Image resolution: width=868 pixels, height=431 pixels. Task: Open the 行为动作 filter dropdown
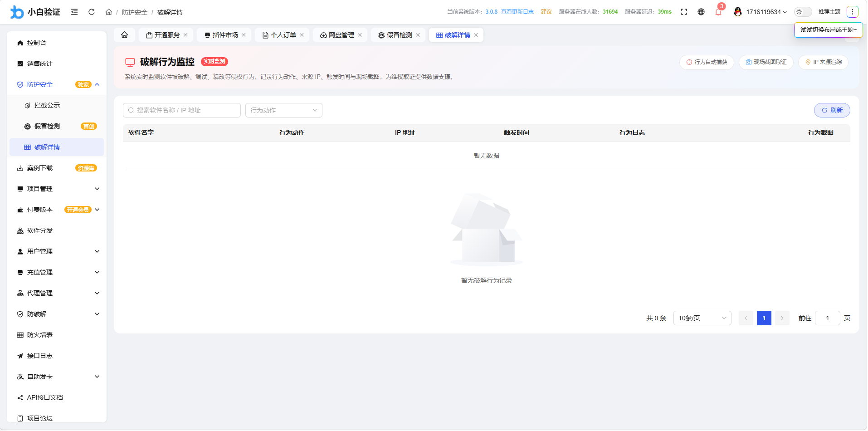[x=284, y=110]
